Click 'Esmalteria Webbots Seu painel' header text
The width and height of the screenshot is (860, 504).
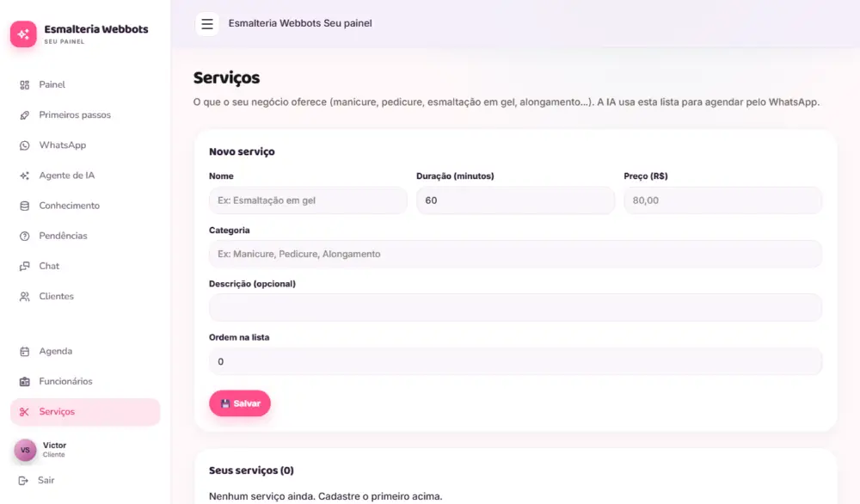[x=300, y=23]
